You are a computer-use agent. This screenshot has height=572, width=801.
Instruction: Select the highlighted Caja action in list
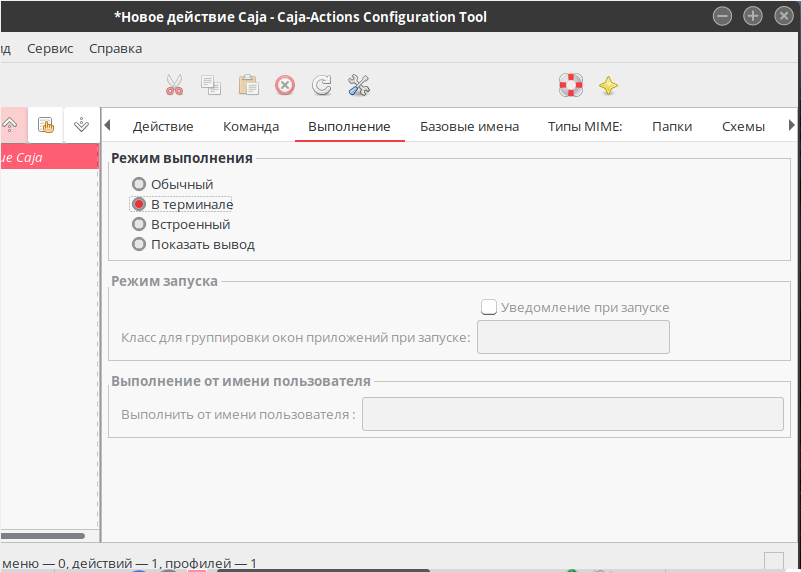[49, 157]
